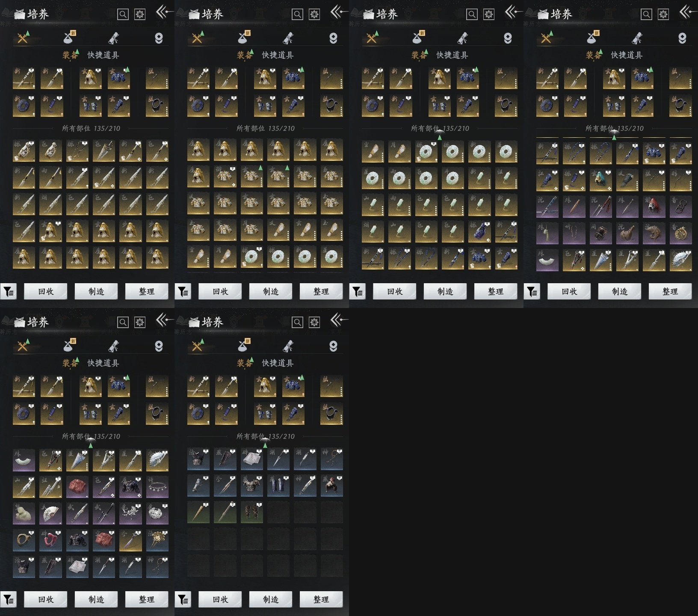This screenshot has height=616, width=698.
Task: Select the crossed swords equipment icon in the fourth panel
Action: 546,38
